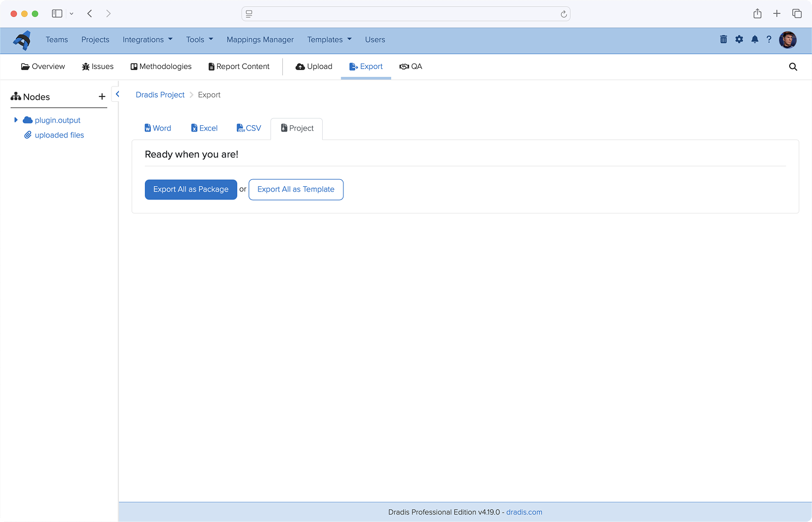Open the QA section
This screenshot has width=812, height=522.
(x=411, y=67)
